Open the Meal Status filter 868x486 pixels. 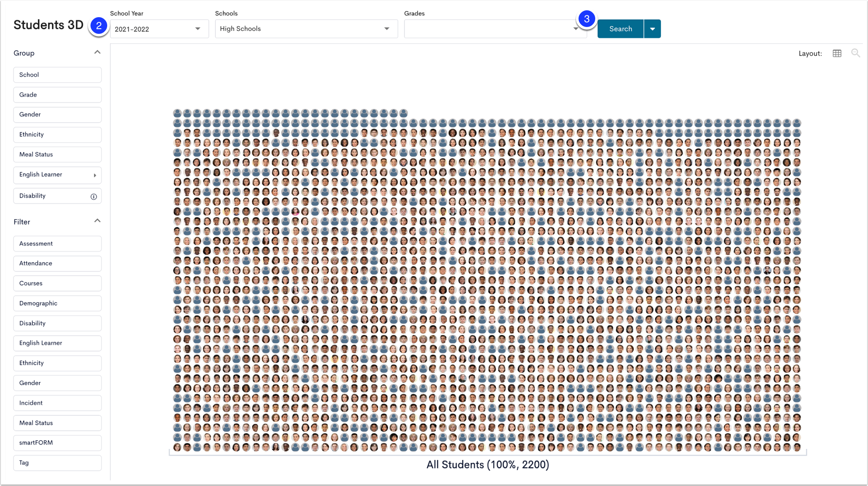pyautogui.click(x=57, y=423)
